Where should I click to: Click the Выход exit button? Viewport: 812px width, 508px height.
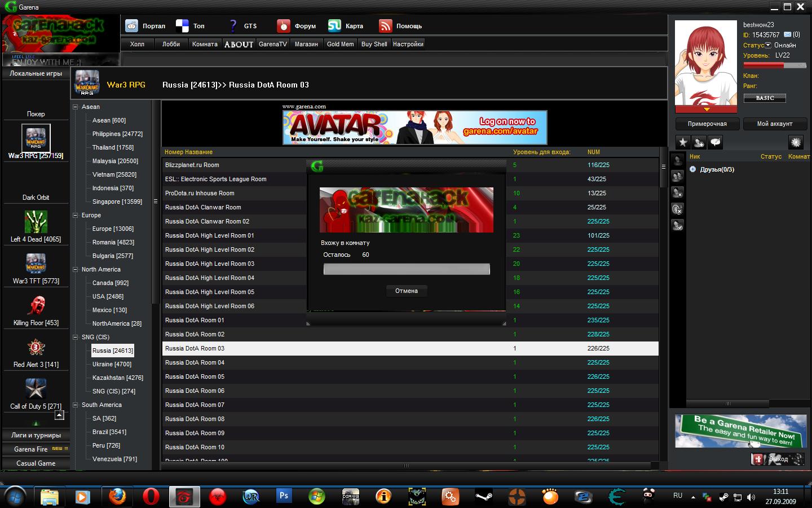point(778,459)
